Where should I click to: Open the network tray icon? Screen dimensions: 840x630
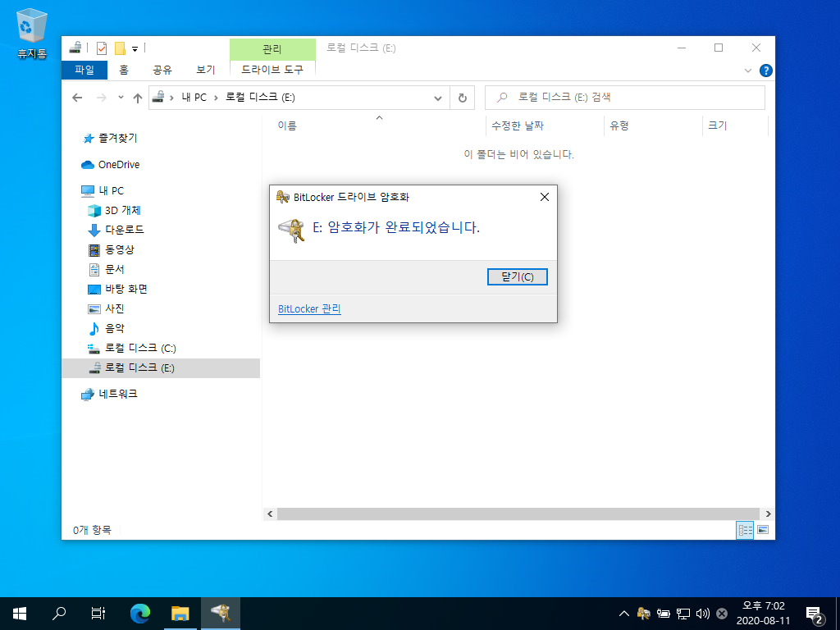683,614
